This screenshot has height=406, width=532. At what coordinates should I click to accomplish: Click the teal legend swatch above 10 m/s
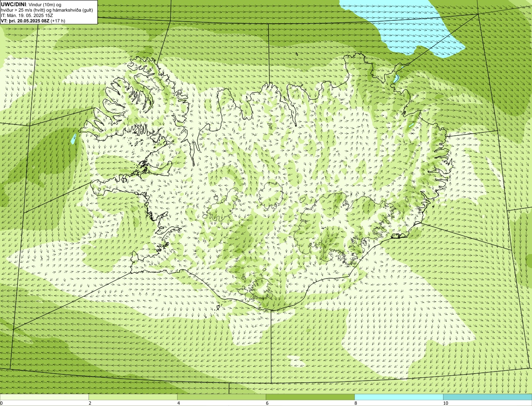pos(488,397)
